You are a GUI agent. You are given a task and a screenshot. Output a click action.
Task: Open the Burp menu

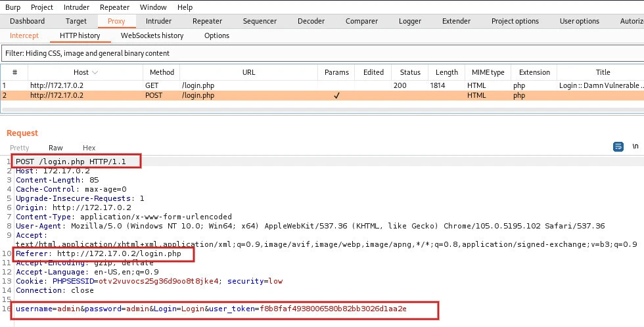tap(13, 7)
